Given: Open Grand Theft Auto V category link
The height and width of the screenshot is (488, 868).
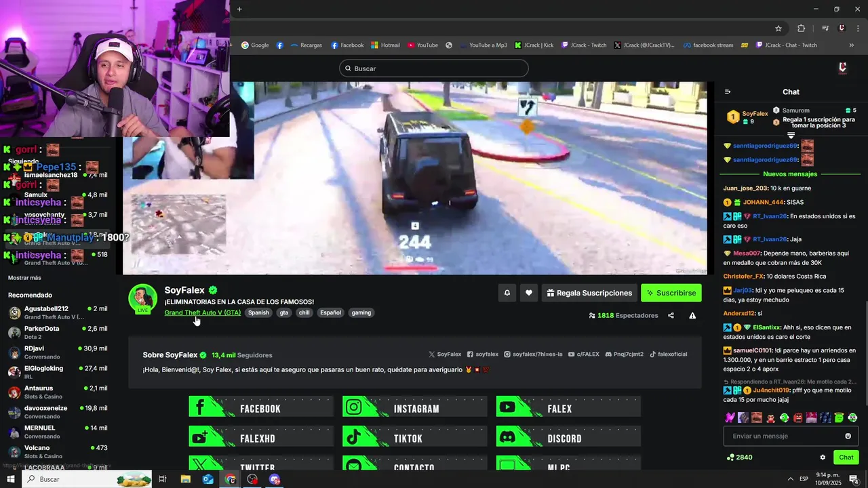Looking at the screenshot, I should (202, 312).
